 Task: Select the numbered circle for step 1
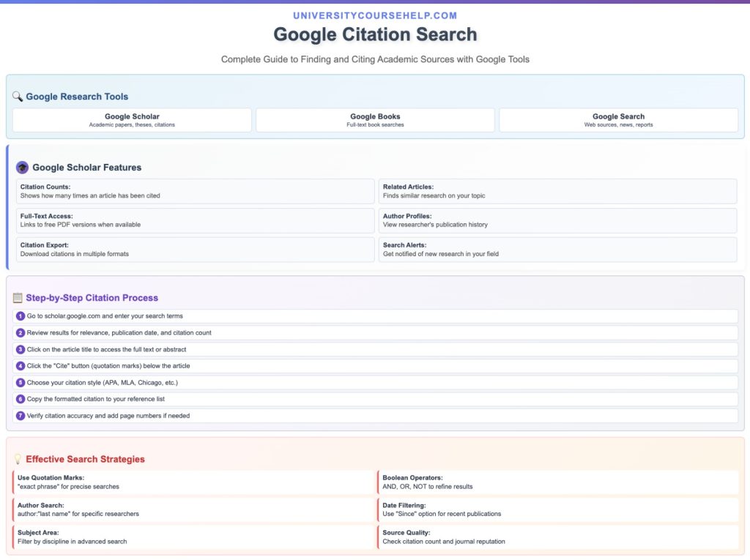coord(20,316)
